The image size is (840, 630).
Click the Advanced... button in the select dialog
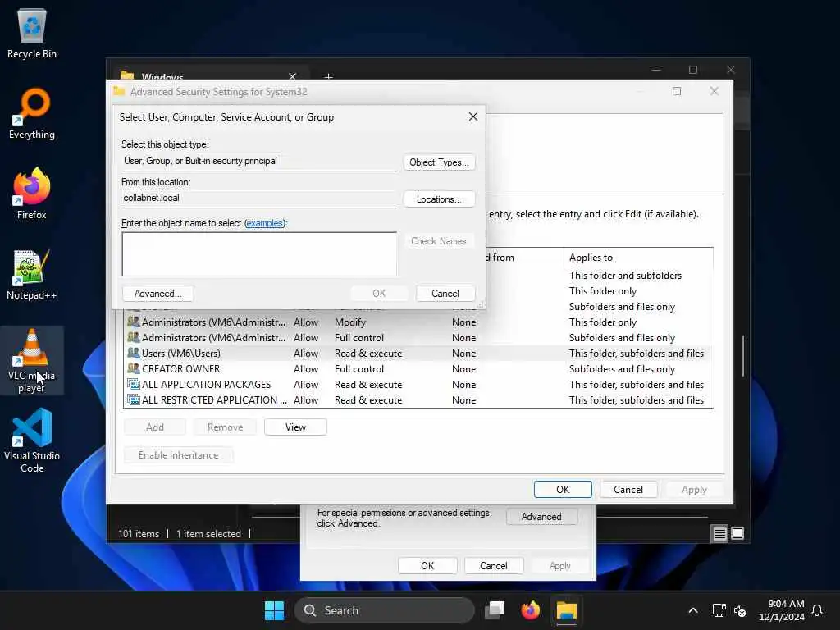pyautogui.click(x=158, y=294)
